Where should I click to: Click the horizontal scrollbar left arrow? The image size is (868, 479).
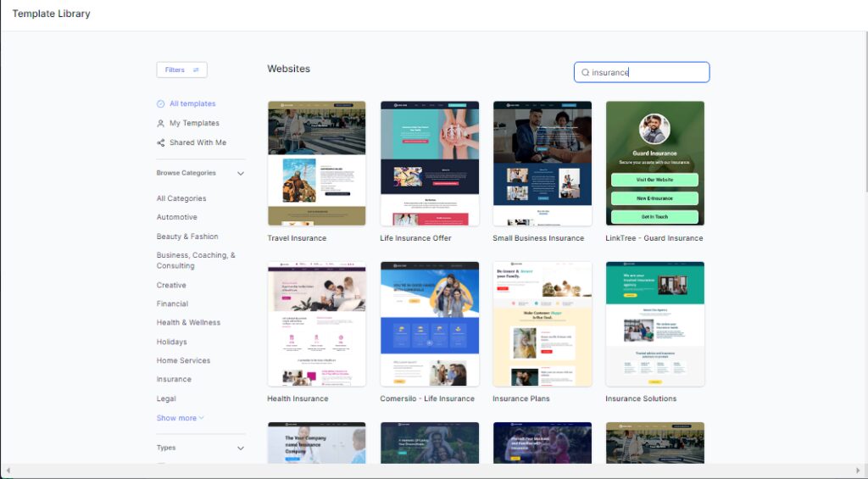tap(8, 471)
